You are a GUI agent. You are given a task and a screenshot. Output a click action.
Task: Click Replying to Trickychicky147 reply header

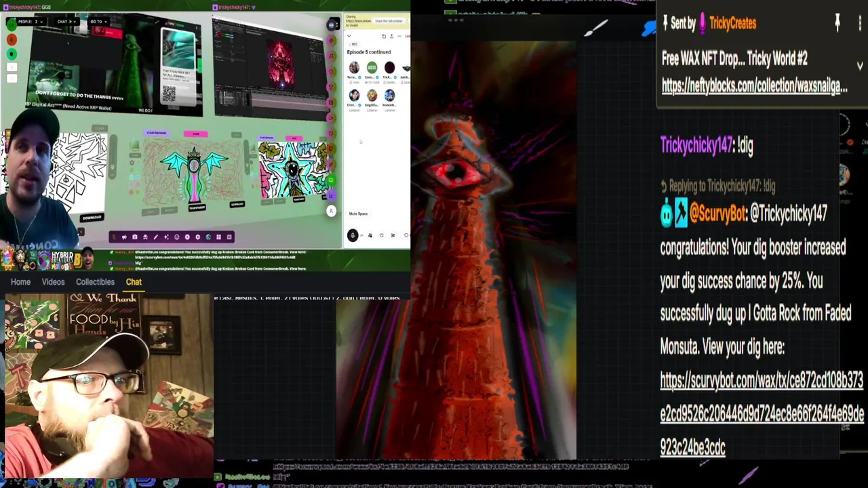pyautogui.click(x=718, y=186)
